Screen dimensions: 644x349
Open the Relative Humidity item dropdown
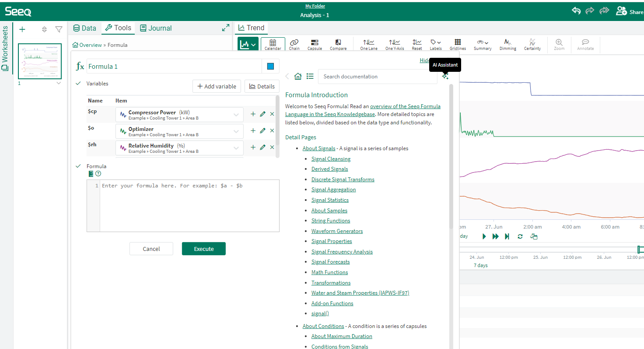[x=179, y=148]
